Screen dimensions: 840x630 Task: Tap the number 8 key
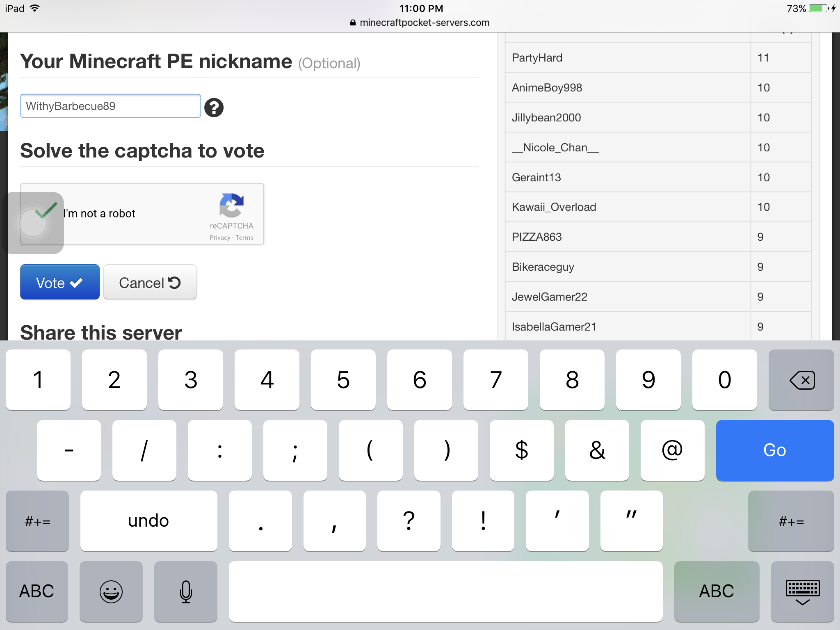(x=572, y=380)
